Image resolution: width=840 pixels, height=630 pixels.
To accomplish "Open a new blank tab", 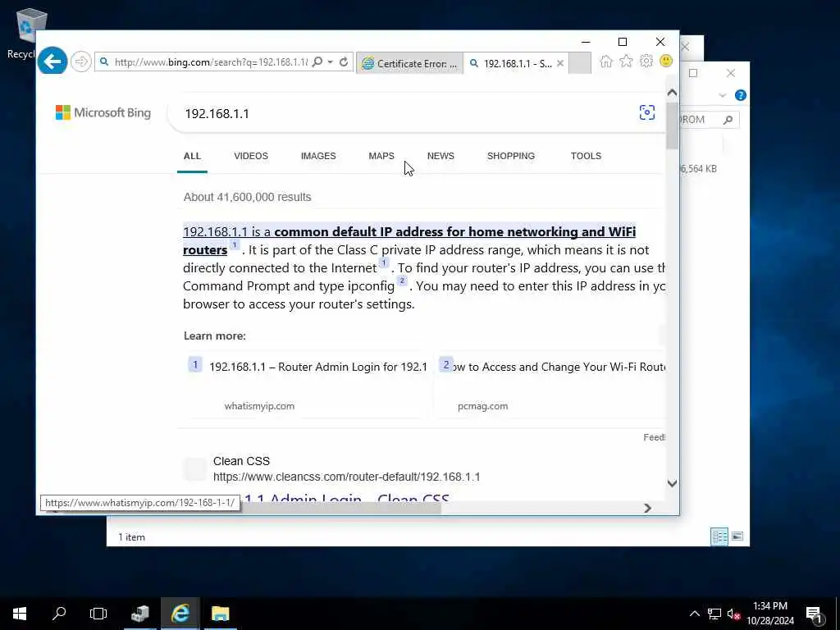I will point(580,63).
